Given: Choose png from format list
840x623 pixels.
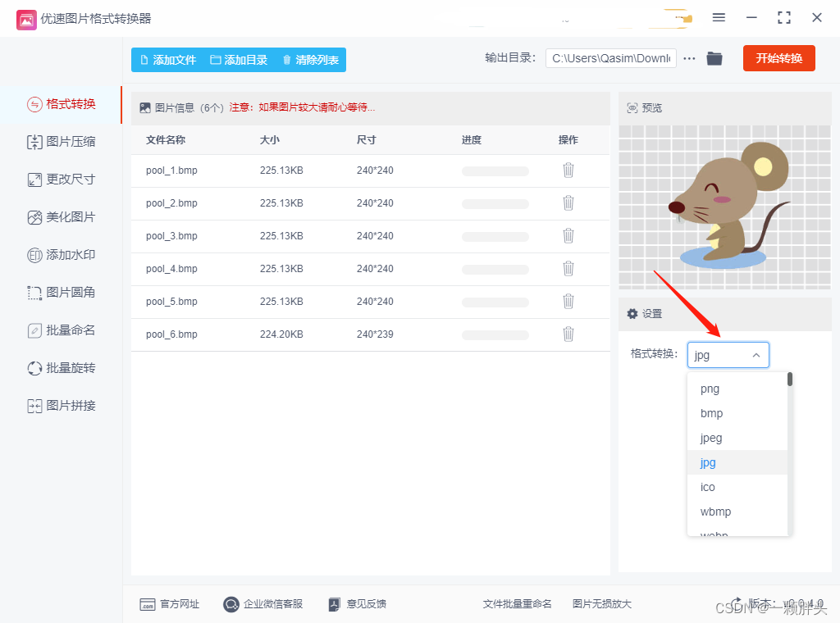Looking at the screenshot, I should click(x=737, y=389).
